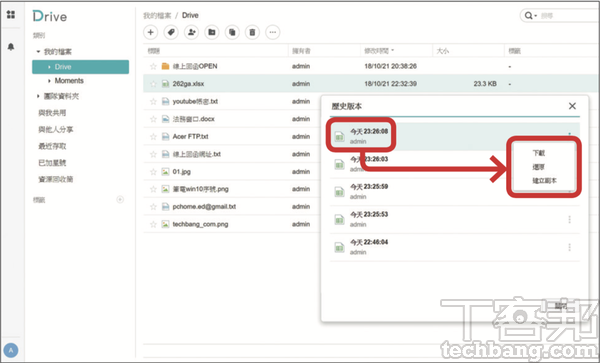Click the image icon of techbang_com.png
The image size is (600, 363).
pyautogui.click(x=165, y=224)
